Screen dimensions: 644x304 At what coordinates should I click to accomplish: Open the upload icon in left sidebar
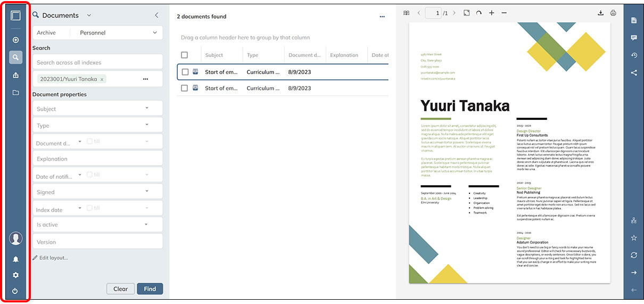click(15, 75)
